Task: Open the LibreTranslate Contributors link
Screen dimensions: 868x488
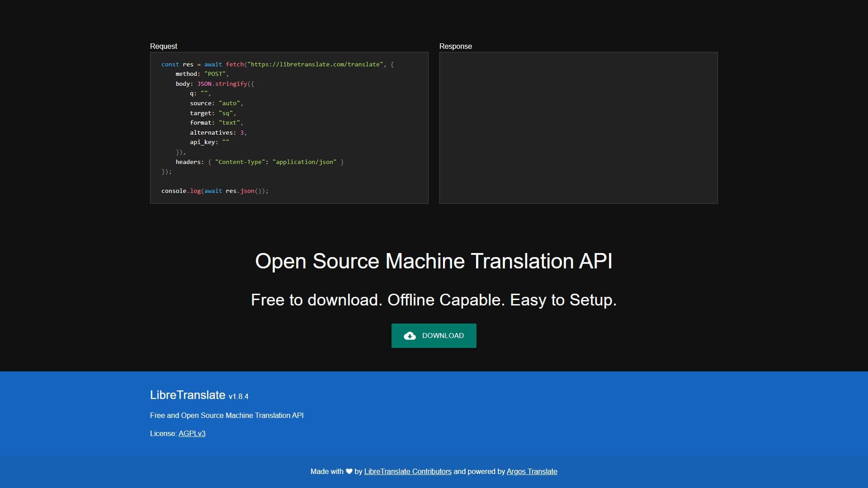Action: [x=408, y=471]
